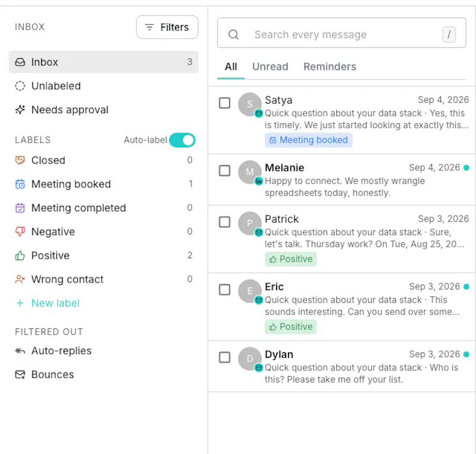This screenshot has height=454, width=476.
Task: Open Satya's message preview text
Action: pos(367,119)
